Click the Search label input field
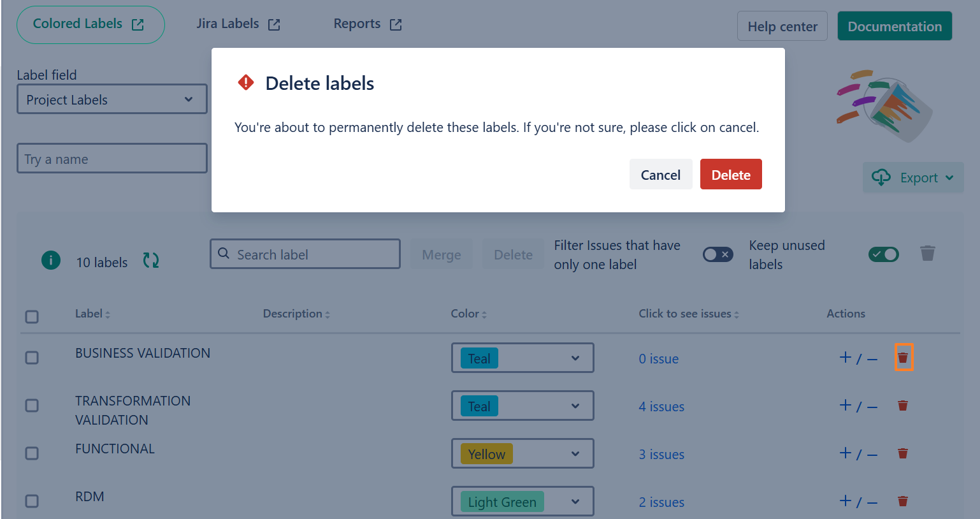 click(306, 254)
